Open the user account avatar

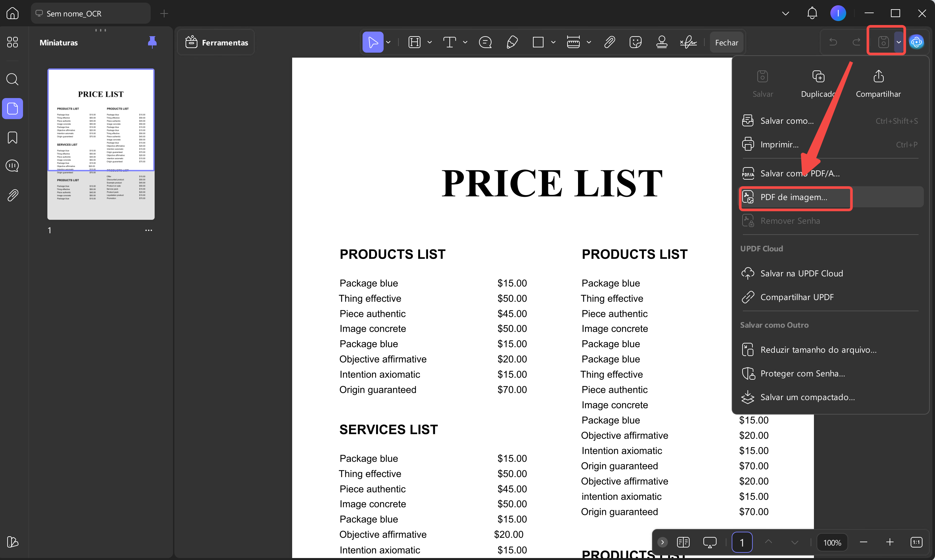[838, 13]
